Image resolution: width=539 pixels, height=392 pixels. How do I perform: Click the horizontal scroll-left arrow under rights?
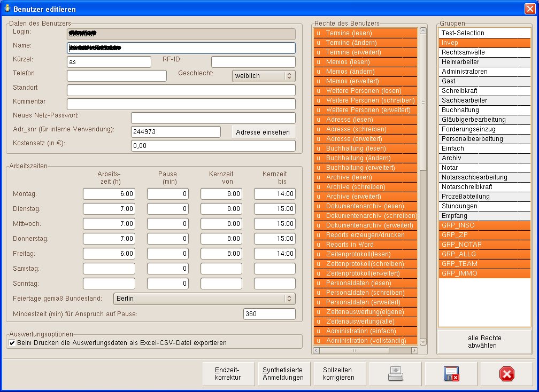click(317, 350)
